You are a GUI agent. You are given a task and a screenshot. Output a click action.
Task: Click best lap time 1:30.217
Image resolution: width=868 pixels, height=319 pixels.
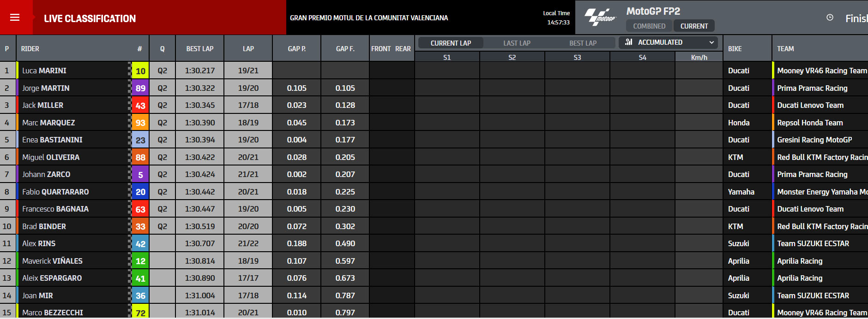[200, 71]
